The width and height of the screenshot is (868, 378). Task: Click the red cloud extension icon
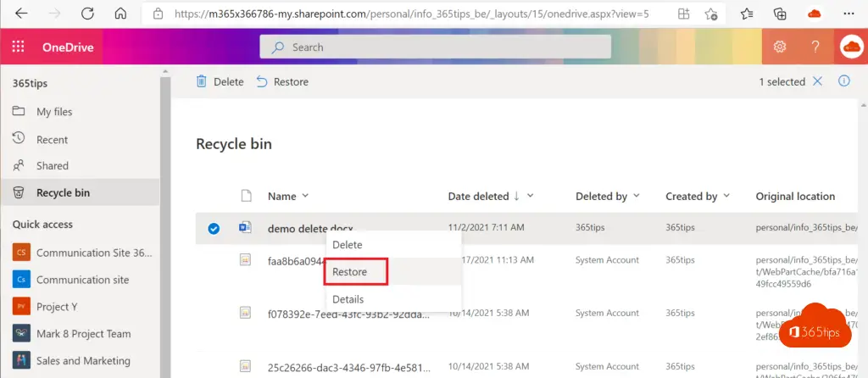click(x=815, y=14)
